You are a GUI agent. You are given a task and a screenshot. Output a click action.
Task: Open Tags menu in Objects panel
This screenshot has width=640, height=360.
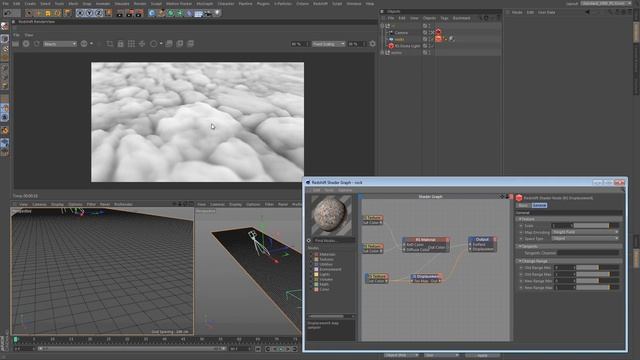(x=444, y=18)
